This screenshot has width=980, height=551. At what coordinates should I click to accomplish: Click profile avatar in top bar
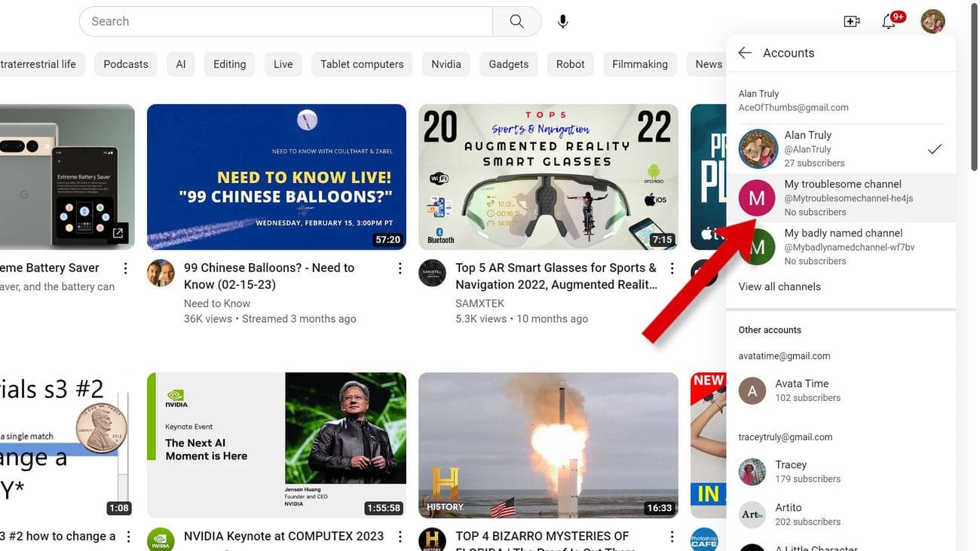click(933, 22)
